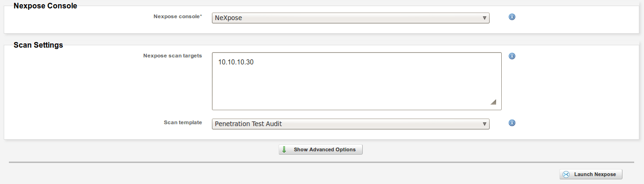This screenshot has height=184, width=644.
Task: Show Advanced Options
Action: [x=321, y=149]
